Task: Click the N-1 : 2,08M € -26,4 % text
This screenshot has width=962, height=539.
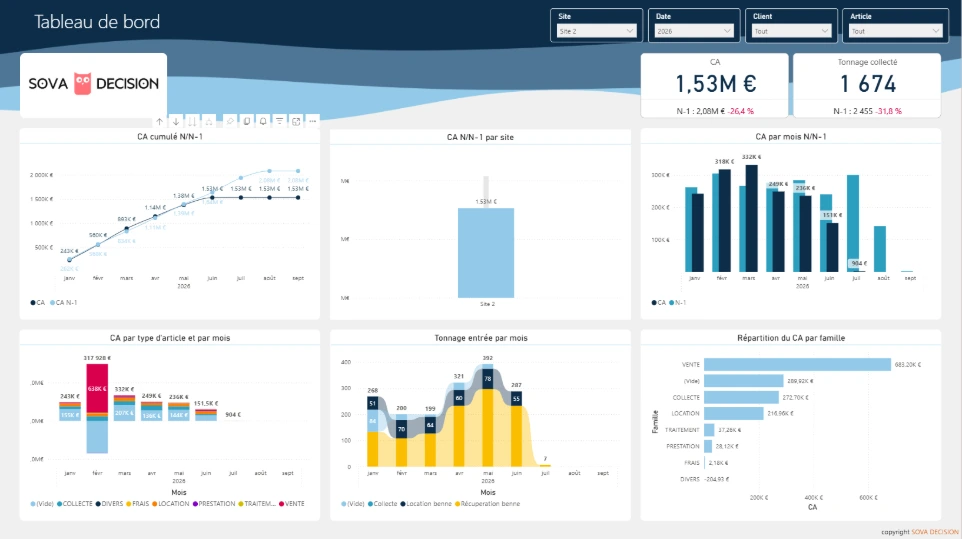Action: tap(715, 111)
